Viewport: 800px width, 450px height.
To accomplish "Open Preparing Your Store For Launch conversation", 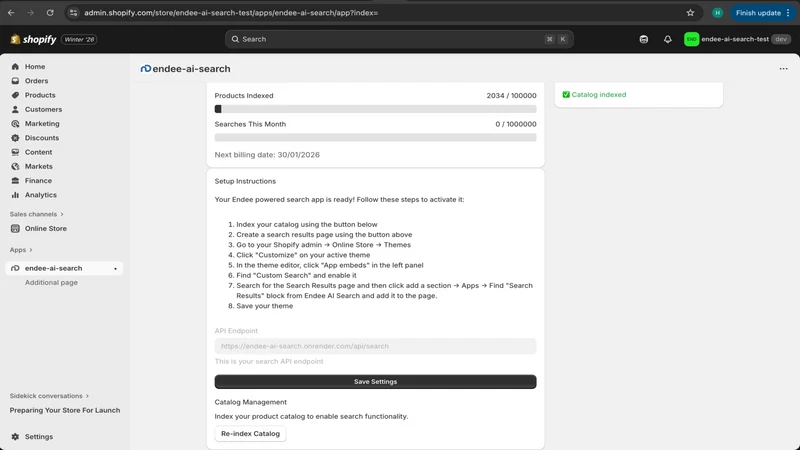I will 65,410.
